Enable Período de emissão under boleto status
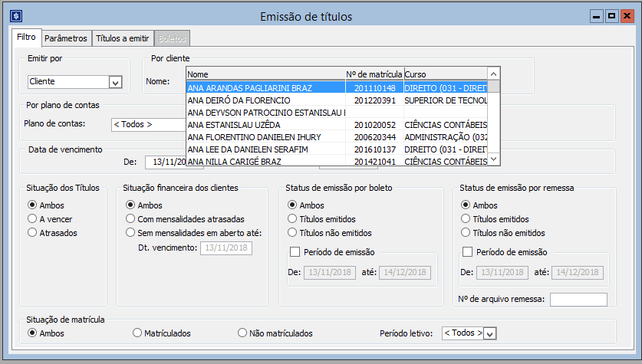This screenshot has height=364, width=642. (x=295, y=252)
